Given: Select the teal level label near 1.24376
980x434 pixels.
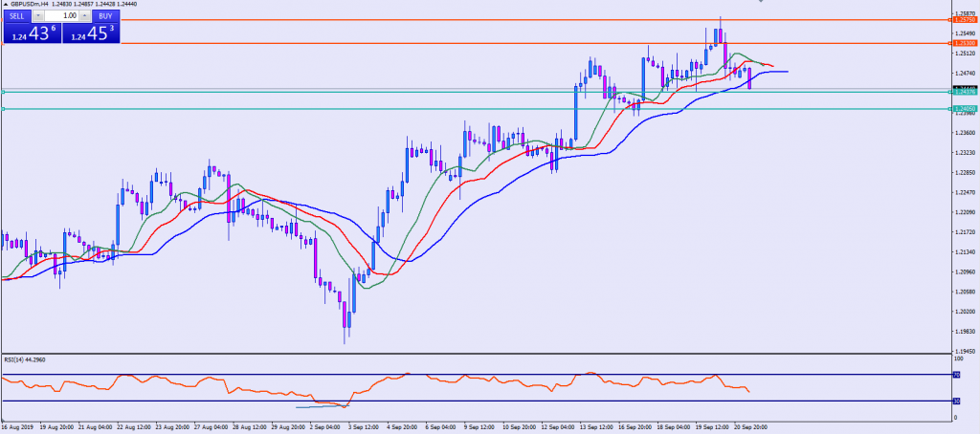Looking at the screenshot, I should (964, 92).
